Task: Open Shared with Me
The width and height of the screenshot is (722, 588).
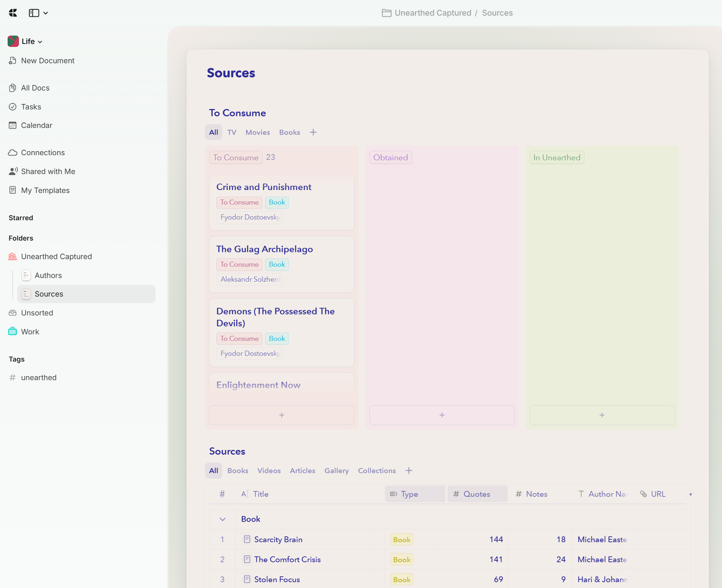Action: 48,172
